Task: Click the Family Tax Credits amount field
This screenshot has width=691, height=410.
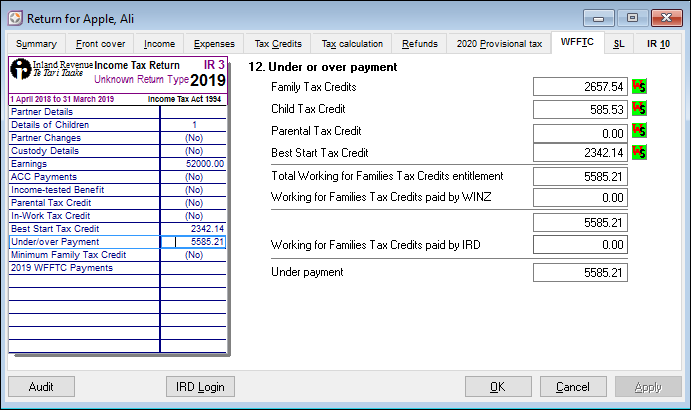Action: tap(581, 87)
